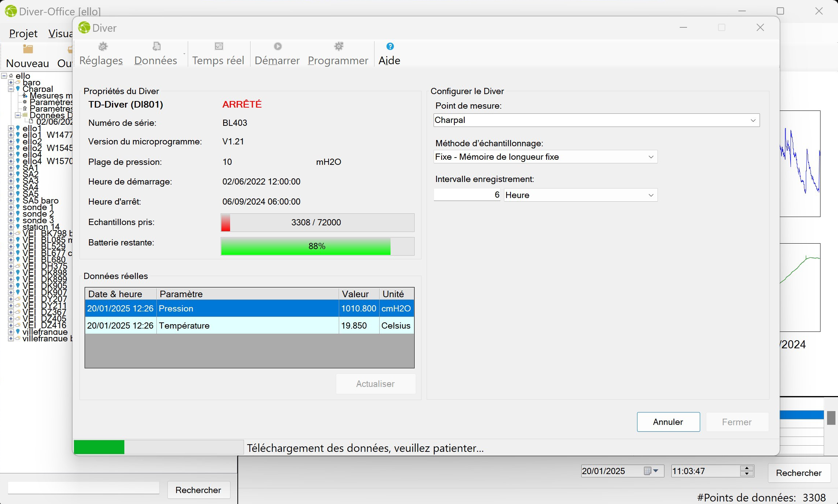Open the Point de mesure Charpal dropdown
The height and width of the screenshot is (504, 838).
(x=753, y=120)
